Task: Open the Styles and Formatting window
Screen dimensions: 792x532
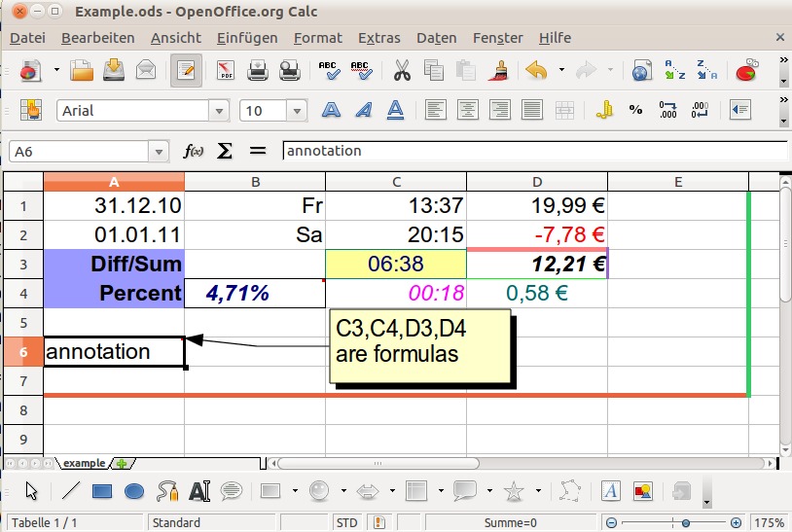Action: pyautogui.click(x=31, y=110)
